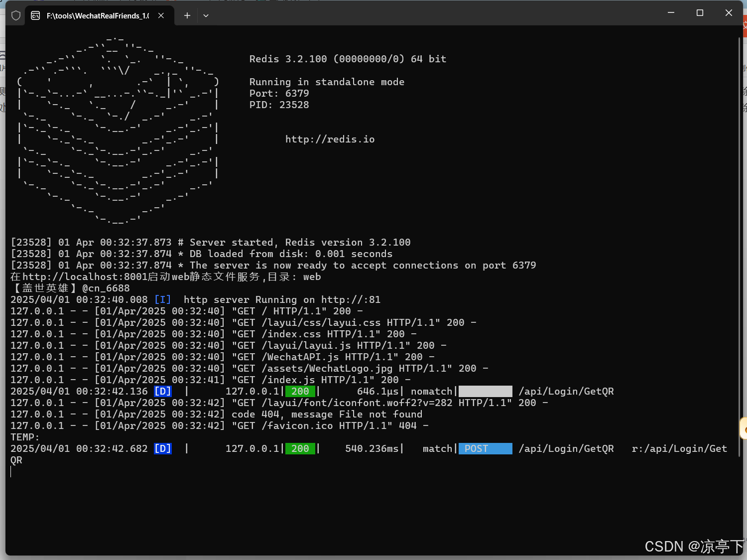Click the http://redis.io link text
The width and height of the screenshot is (747, 560).
[x=330, y=139]
